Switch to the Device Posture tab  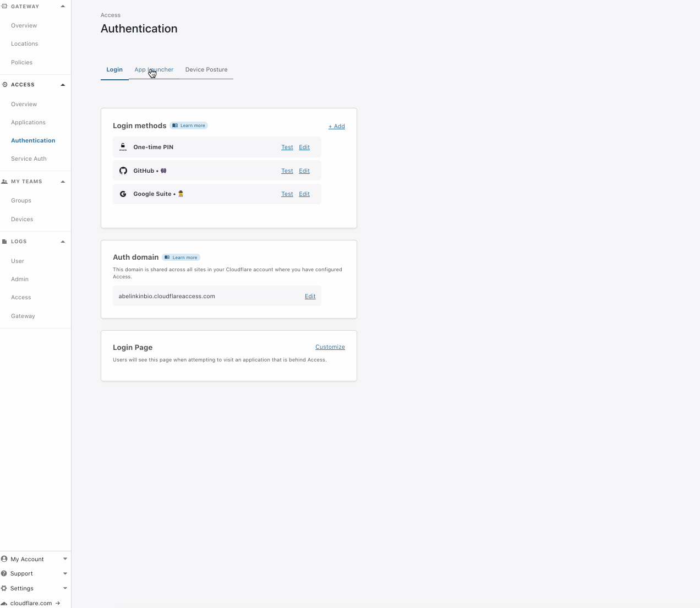[206, 69]
